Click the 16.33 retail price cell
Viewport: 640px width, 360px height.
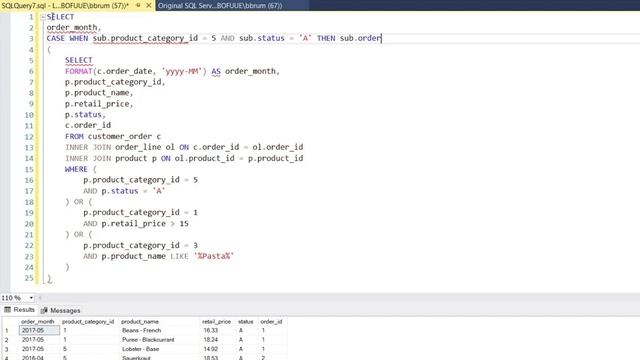(x=218, y=330)
